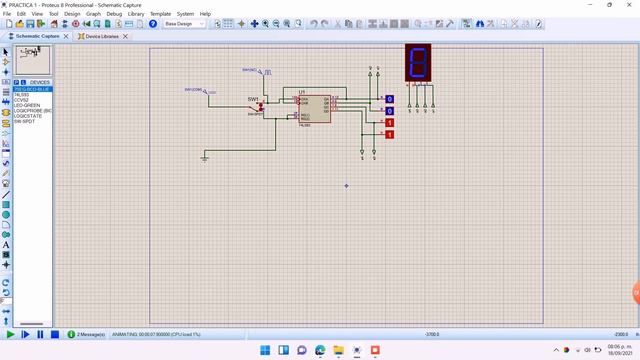640x360 pixels.
Task: Open the Library menu
Action: tap(136, 14)
